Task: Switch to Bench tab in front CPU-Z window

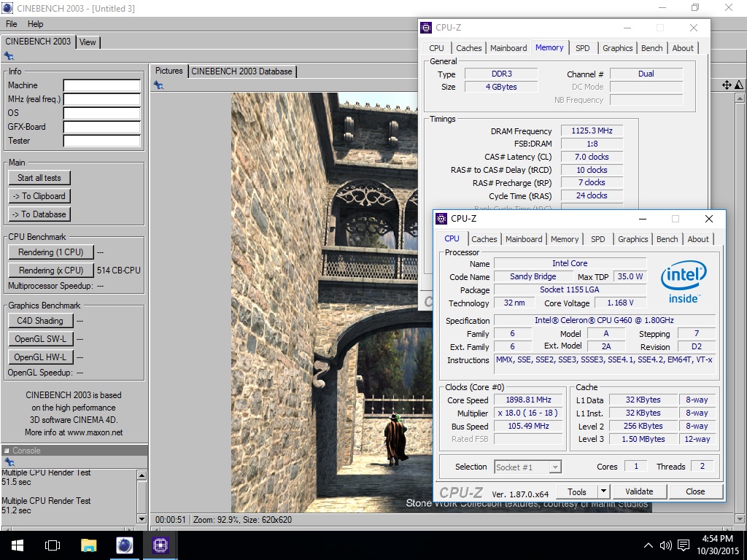Action: coord(667,239)
